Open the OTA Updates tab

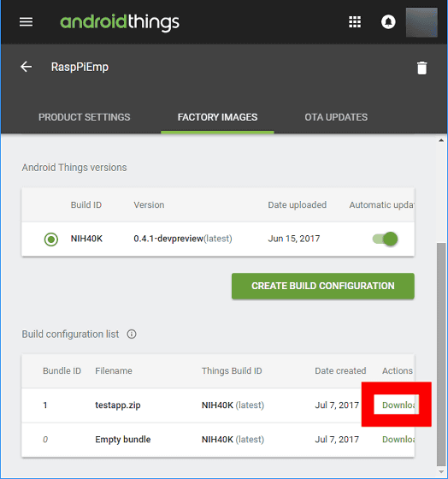[336, 117]
